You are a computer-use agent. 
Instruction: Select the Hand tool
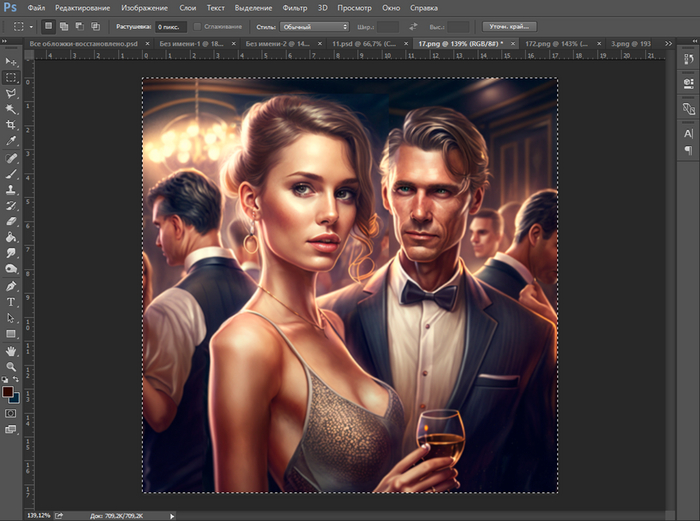tap(11, 351)
